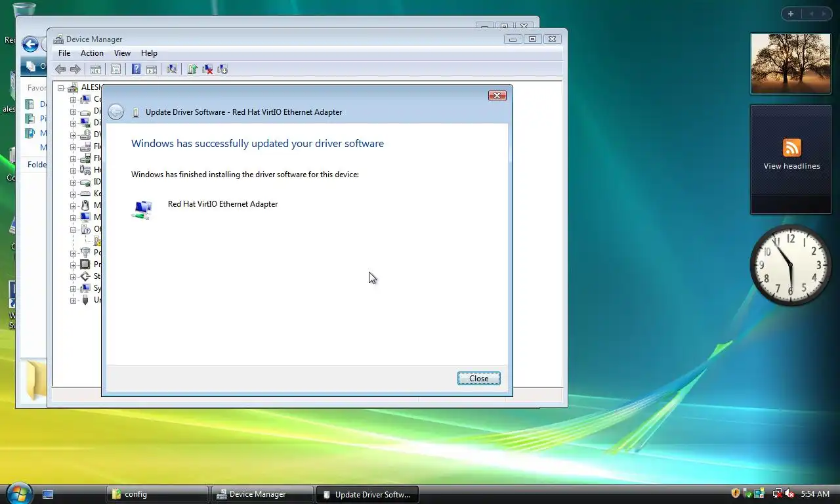The width and height of the screenshot is (840, 504).
Task: Click the blue question mark Help toolbar icon
Action: point(136,69)
